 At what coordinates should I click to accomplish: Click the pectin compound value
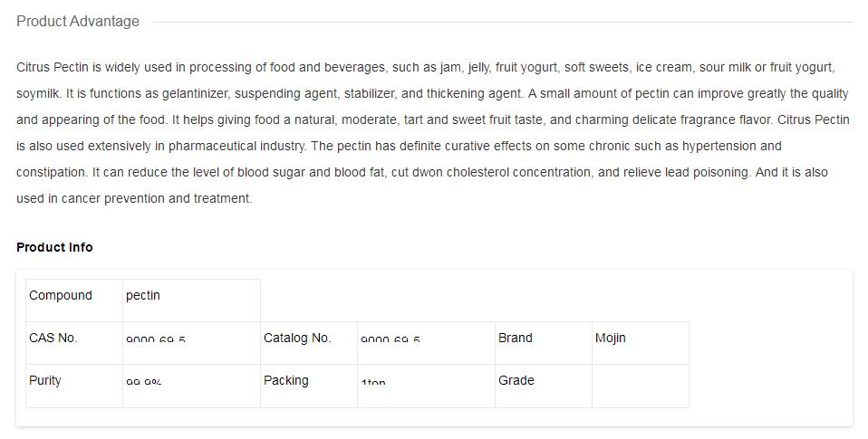coord(143,296)
